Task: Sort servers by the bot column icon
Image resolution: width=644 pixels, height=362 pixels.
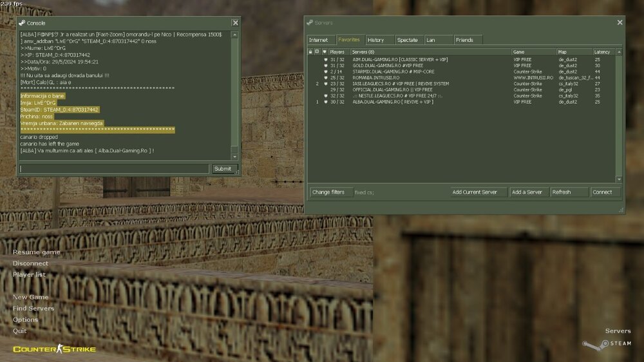Action: click(317, 52)
